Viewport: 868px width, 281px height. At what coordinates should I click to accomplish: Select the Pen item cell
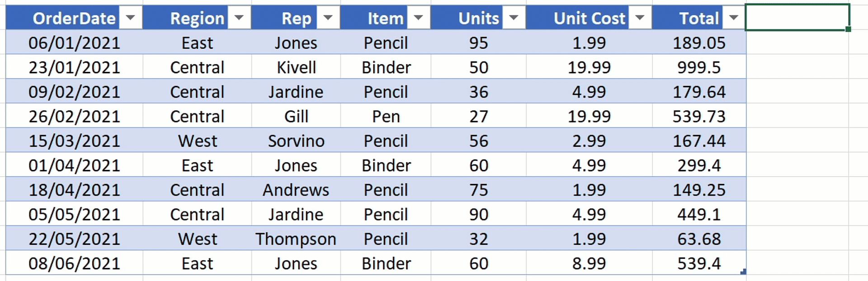pos(386,117)
